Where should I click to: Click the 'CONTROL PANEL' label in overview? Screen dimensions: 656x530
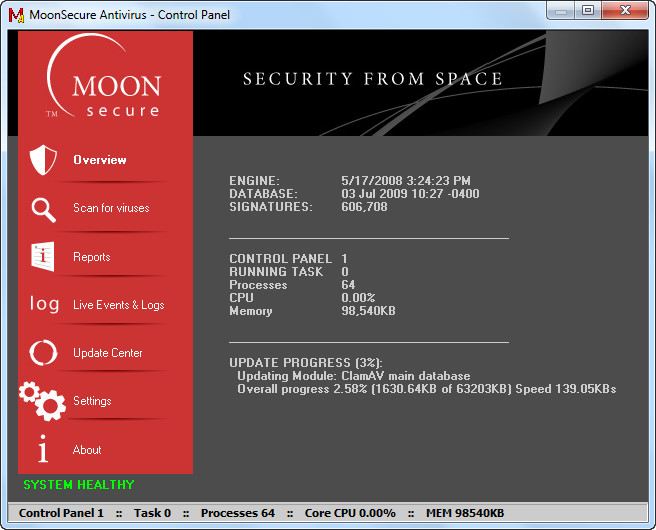(x=280, y=259)
